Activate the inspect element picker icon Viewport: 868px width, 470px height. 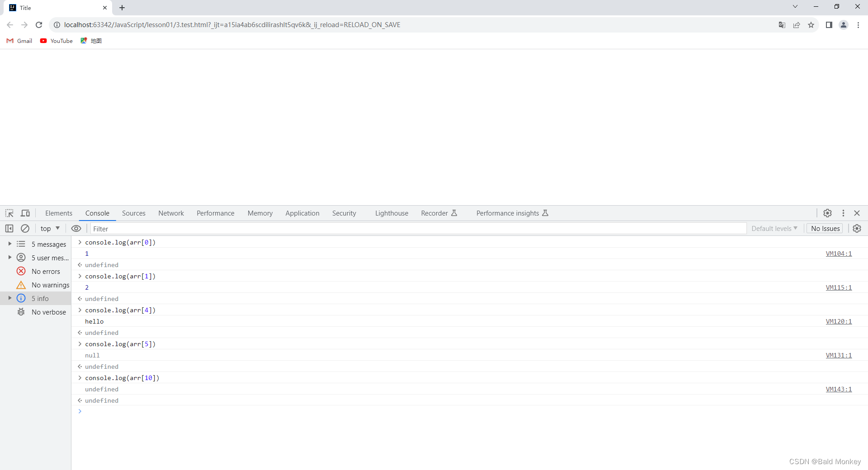tap(9, 213)
